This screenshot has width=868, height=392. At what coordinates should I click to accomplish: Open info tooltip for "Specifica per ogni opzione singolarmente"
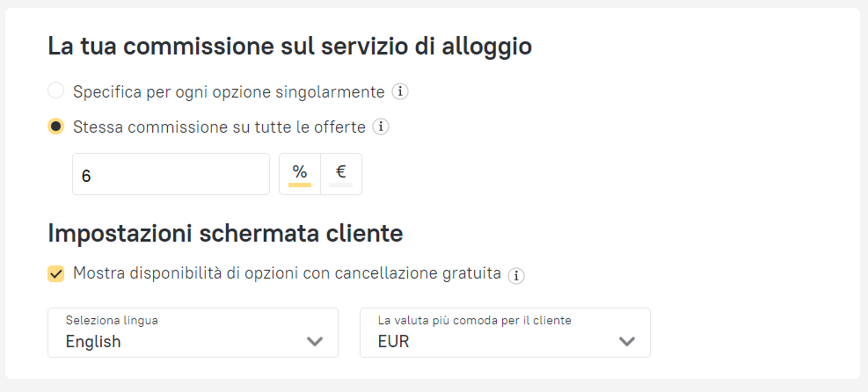point(400,91)
